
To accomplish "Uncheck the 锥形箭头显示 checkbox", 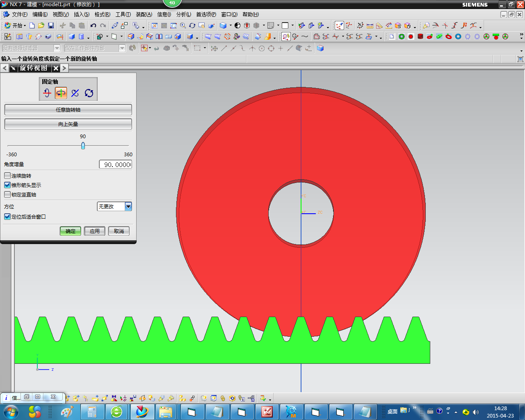I will (7, 185).
